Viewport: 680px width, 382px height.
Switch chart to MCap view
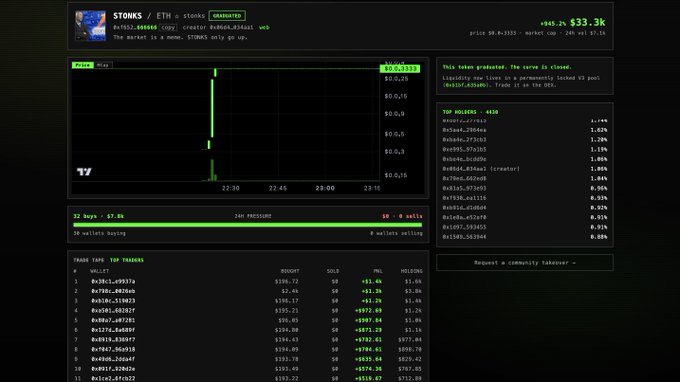[x=103, y=65]
